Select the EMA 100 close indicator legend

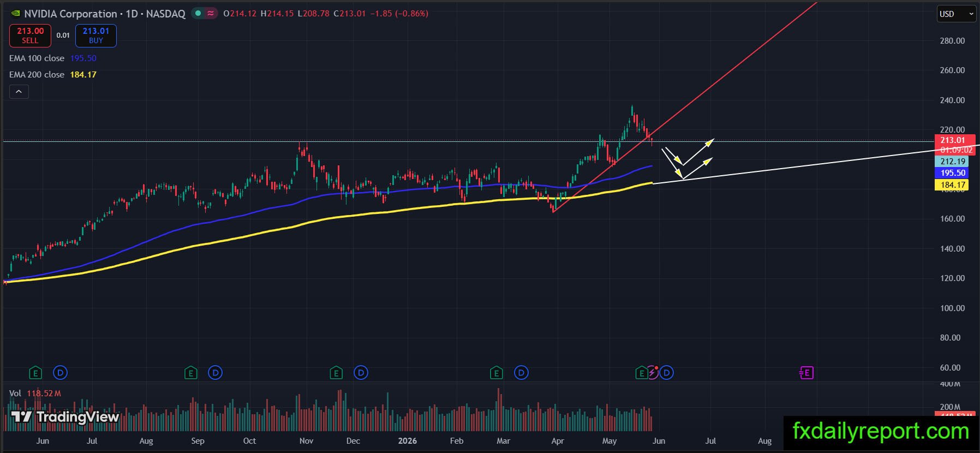tap(53, 58)
